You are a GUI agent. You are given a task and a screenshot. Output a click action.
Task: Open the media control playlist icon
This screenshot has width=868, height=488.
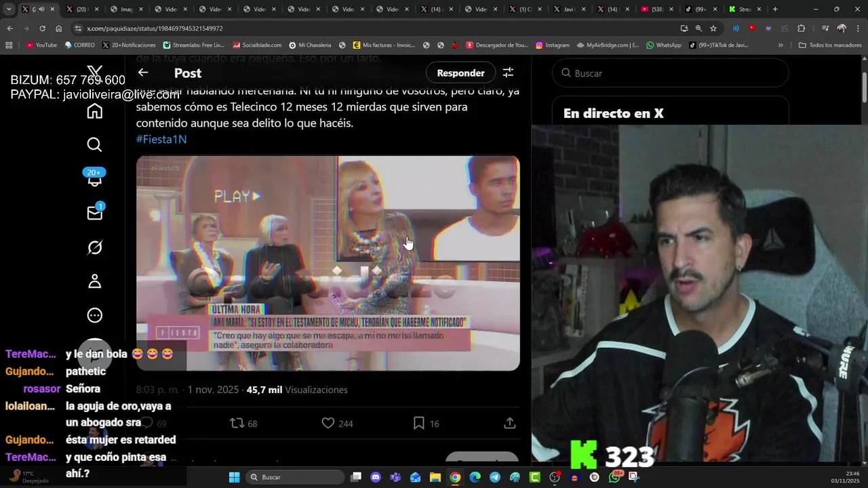[825, 28]
